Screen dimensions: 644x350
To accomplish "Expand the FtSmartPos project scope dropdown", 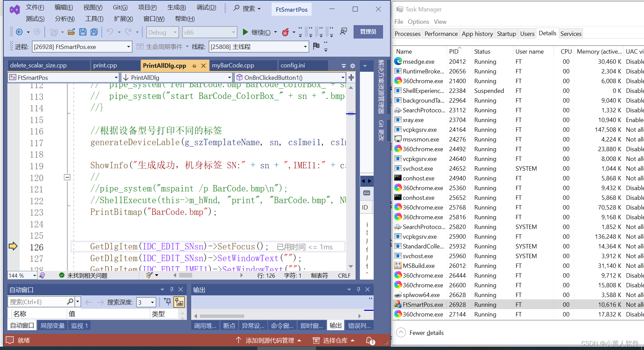I will [63, 77].
